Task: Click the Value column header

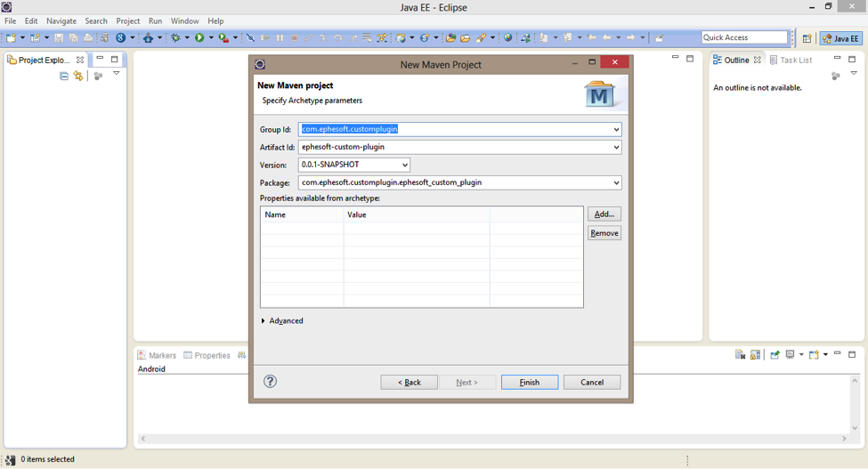Action: 417,214
